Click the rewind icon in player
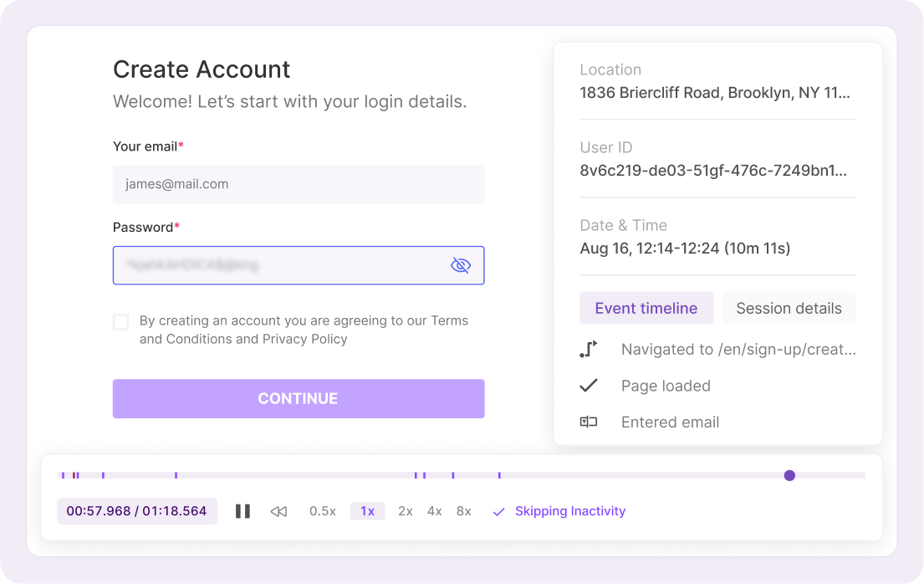The height and width of the screenshot is (584, 924). tap(278, 511)
